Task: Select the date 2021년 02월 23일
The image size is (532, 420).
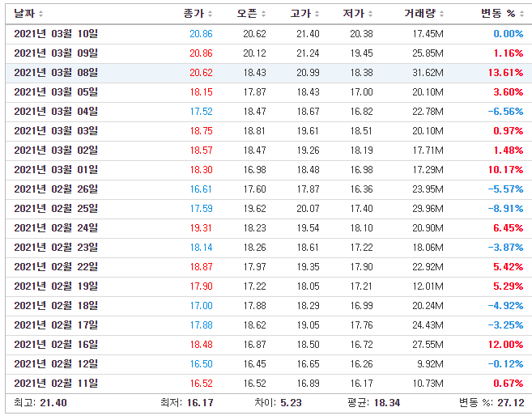Action: pos(56,248)
